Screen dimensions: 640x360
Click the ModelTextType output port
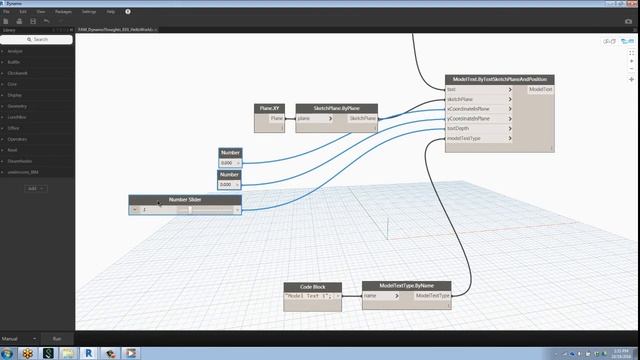pos(433,296)
